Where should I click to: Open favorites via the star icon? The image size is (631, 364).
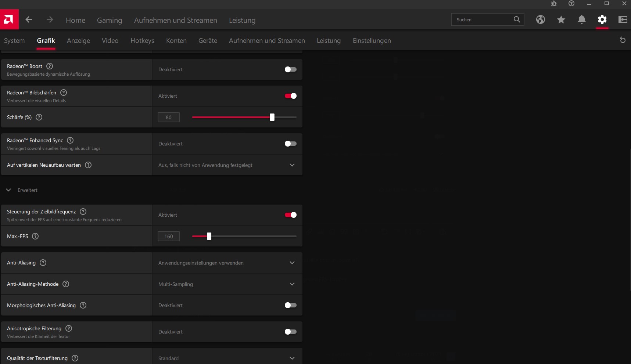pos(561,20)
